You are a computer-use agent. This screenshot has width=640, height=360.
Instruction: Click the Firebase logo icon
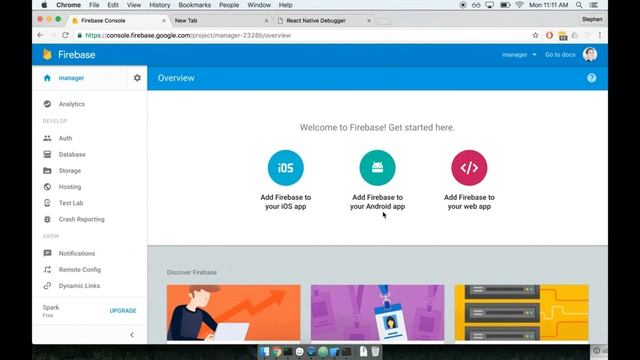[47, 54]
